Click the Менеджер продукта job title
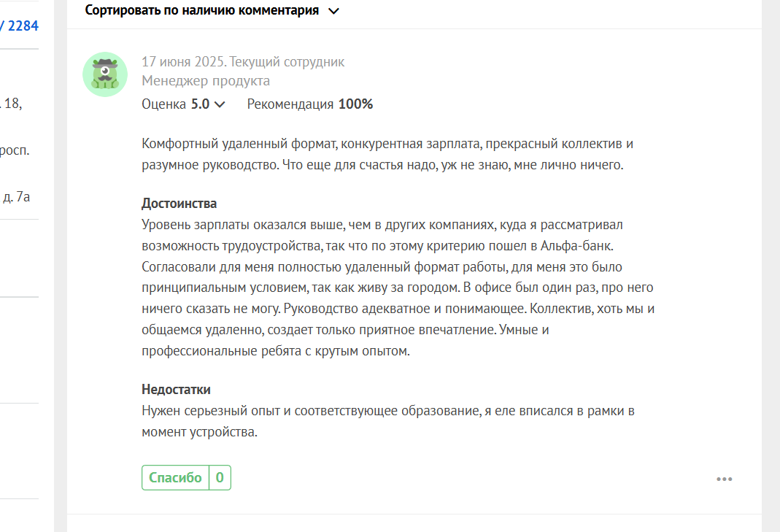 click(x=206, y=80)
